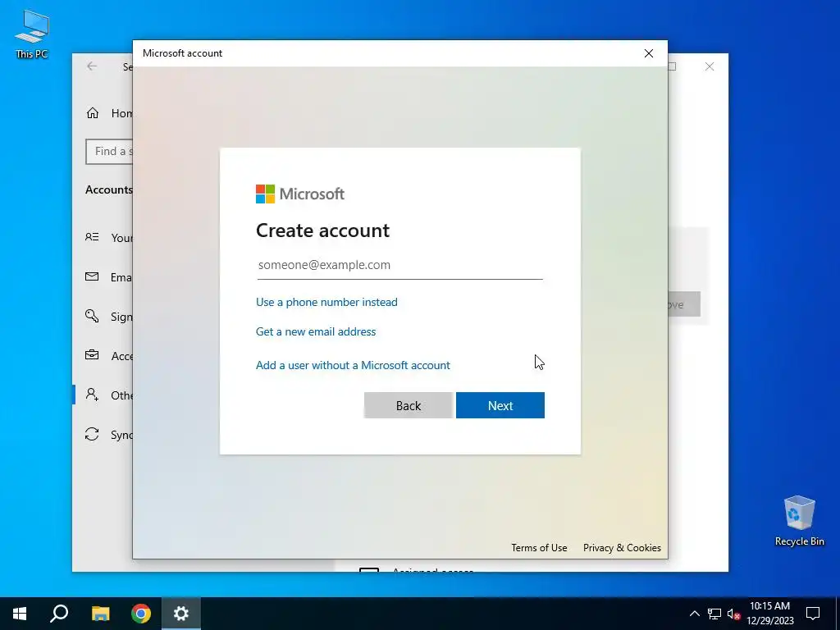The width and height of the screenshot is (840, 630).
Task: Click the Settings window back arrow
Action: click(92, 66)
